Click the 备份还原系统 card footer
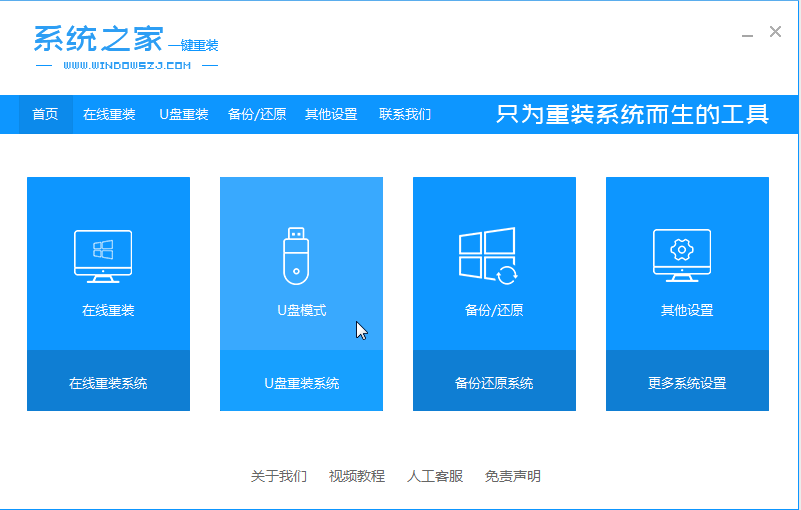The image size is (801, 510). [494, 381]
